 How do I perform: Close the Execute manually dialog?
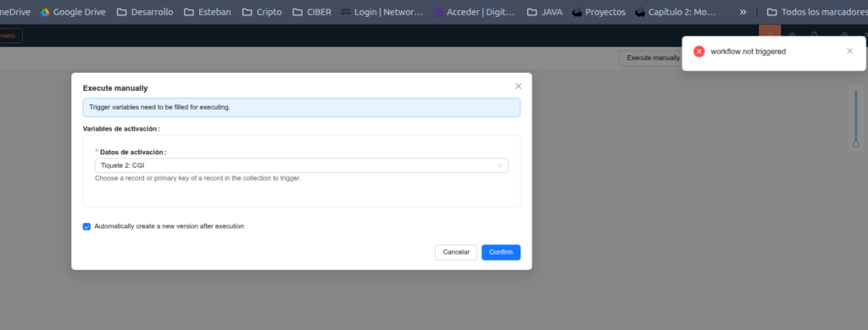pyautogui.click(x=518, y=87)
